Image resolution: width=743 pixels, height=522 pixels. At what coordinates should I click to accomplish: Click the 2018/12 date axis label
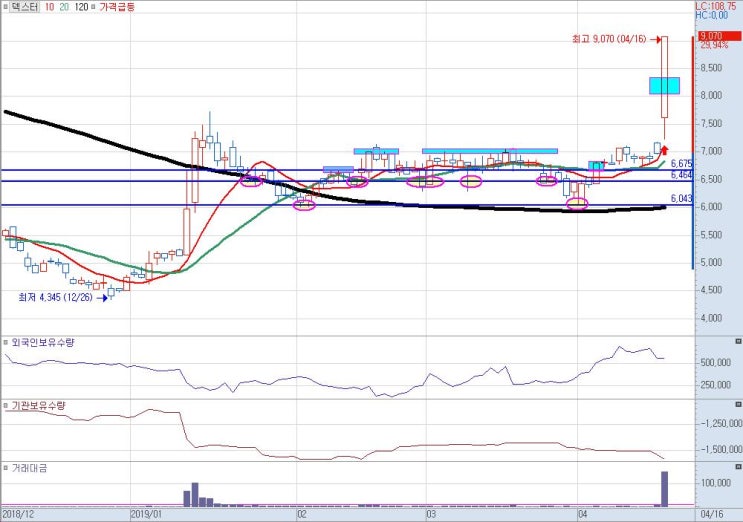[18, 514]
